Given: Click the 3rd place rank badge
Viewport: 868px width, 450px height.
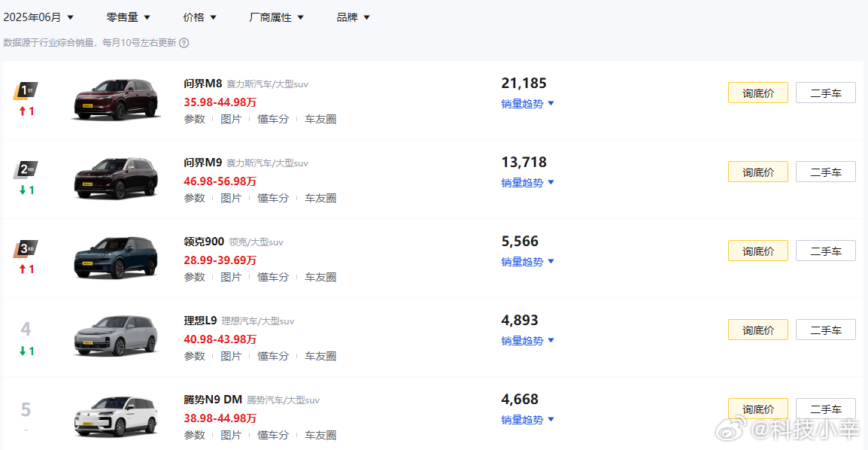Looking at the screenshot, I should [x=26, y=249].
